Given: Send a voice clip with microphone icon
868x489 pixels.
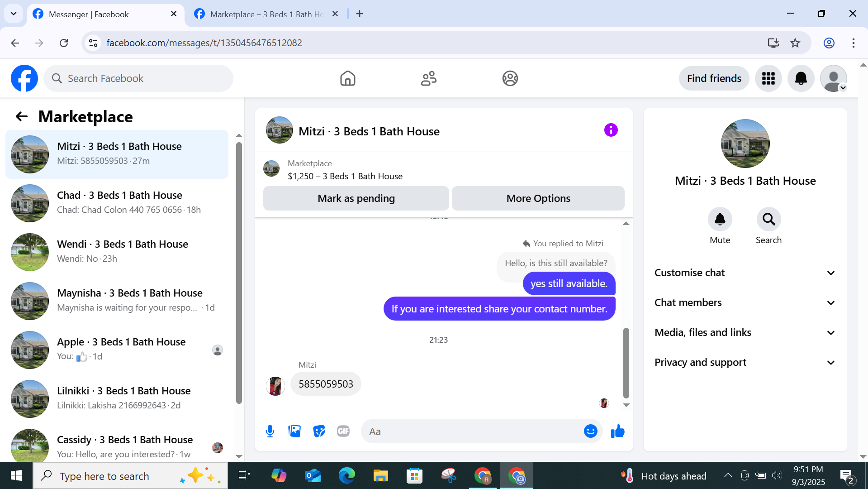Looking at the screenshot, I should point(270,431).
